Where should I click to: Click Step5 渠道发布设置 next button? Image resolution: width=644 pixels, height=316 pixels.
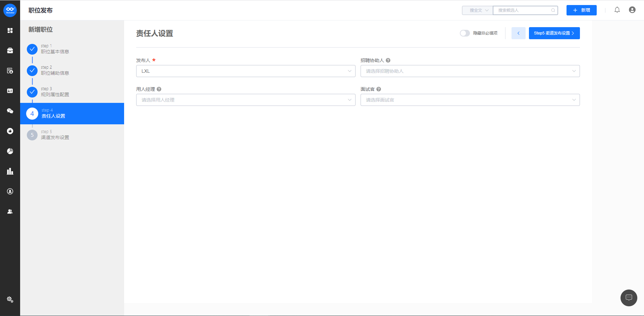click(x=554, y=33)
